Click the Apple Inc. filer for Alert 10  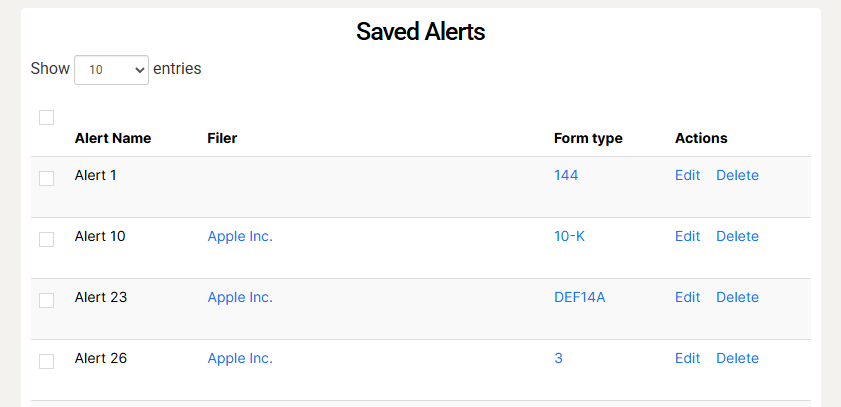(x=240, y=237)
